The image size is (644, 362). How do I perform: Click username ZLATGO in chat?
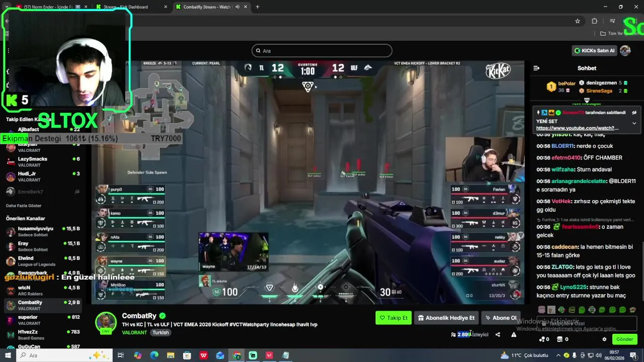(562, 267)
